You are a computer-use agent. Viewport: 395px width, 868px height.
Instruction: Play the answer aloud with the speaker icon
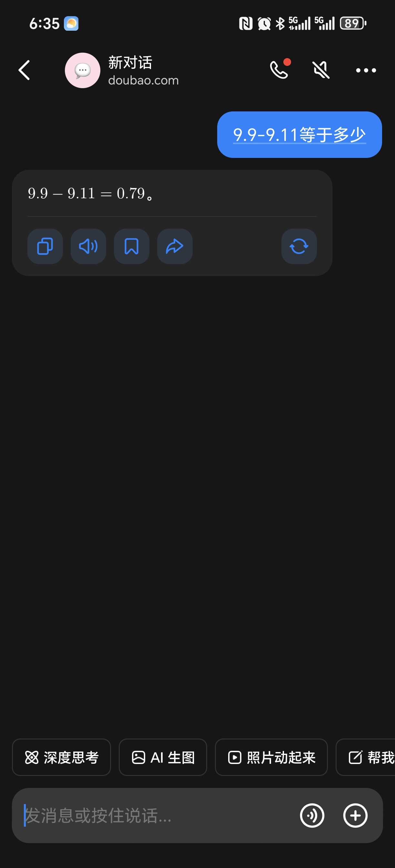(88, 246)
